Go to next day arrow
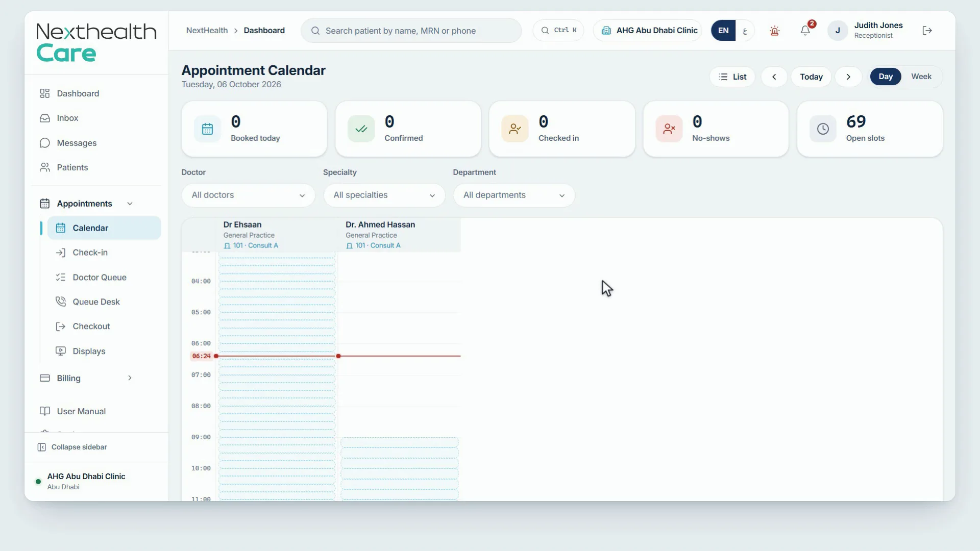The height and width of the screenshot is (551, 980). tap(848, 77)
